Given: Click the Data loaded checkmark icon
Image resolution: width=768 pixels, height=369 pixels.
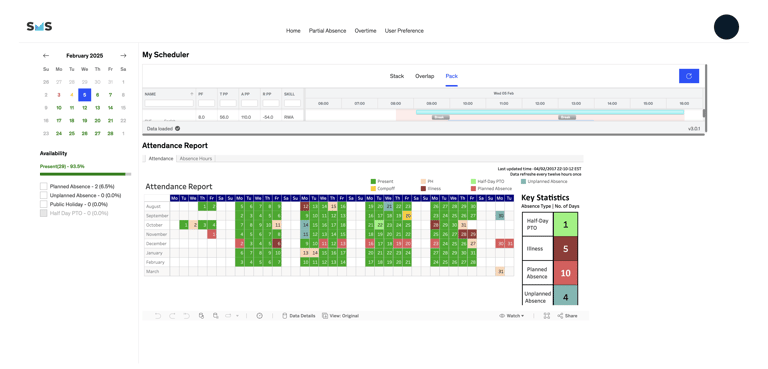Looking at the screenshot, I should click(177, 128).
